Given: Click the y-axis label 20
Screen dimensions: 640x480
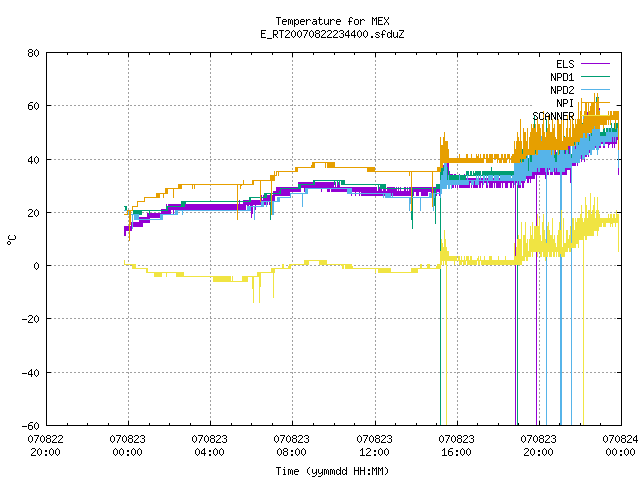Looking at the screenshot, I should tap(33, 213).
